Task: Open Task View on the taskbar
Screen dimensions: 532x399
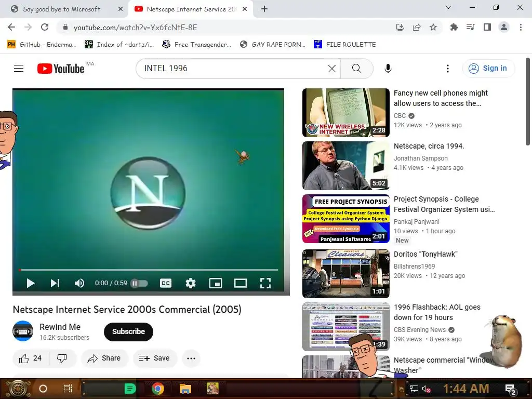Action: point(68,389)
